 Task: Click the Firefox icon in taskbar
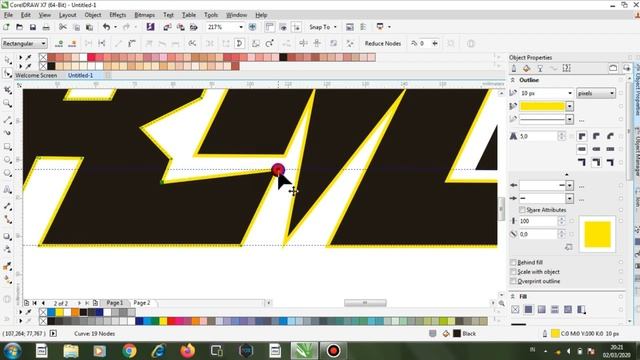coord(187,351)
